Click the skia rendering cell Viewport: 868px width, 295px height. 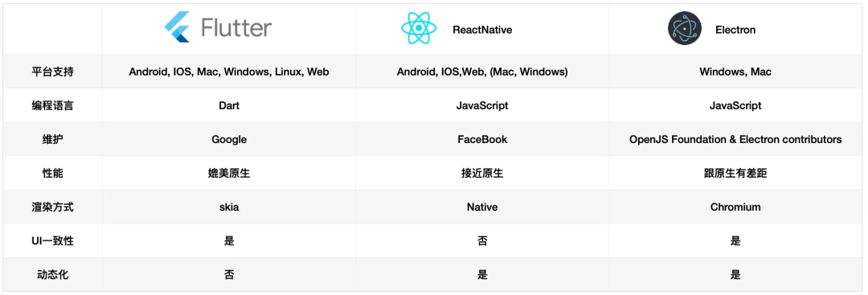point(228,207)
